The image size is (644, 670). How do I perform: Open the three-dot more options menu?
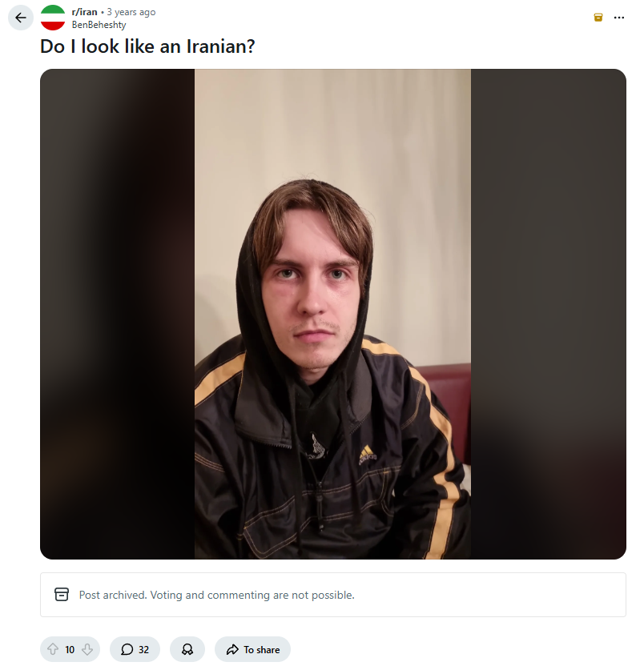click(619, 18)
